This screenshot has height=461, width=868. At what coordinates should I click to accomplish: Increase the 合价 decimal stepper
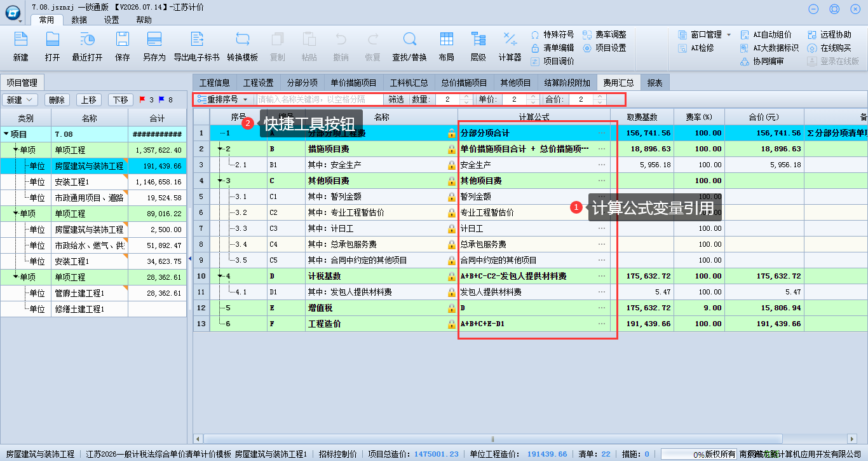click(599, 97)
